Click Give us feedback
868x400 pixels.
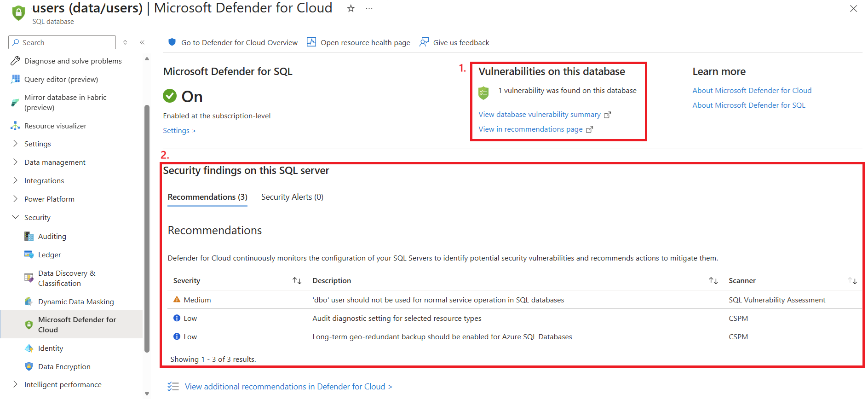[454, 42]
